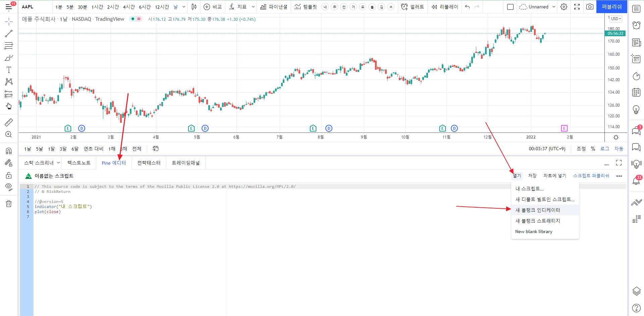Open the watchlist panel icon
644x316 pixels.
point(636,9)
